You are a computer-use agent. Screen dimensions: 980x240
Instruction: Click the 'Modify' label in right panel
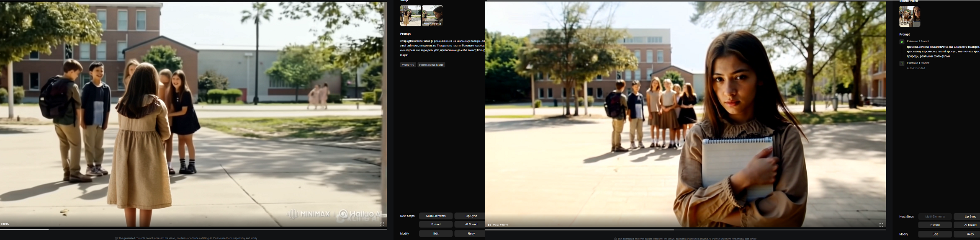tap(904, 234)
